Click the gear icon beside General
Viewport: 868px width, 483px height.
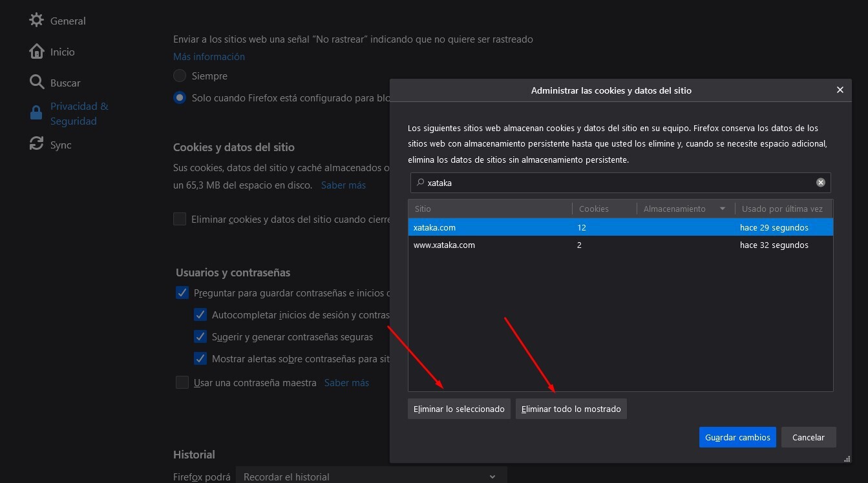click(37, 20)
